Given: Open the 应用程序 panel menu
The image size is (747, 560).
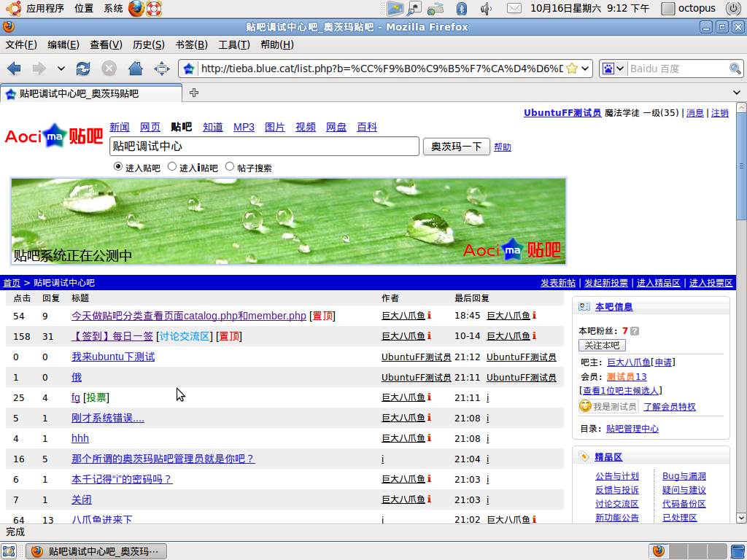Looking at the screenshot, I should click(x=44, y=8).
